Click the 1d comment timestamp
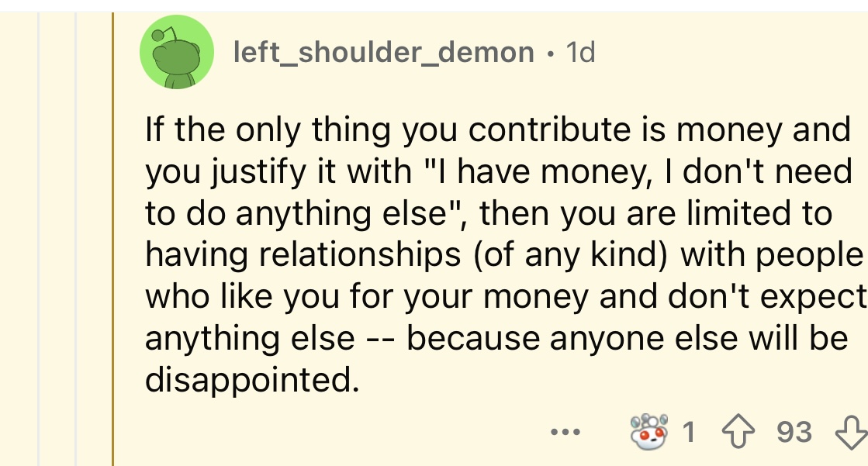Viewport: 868px width, 466px height. [x=581, y=53]
